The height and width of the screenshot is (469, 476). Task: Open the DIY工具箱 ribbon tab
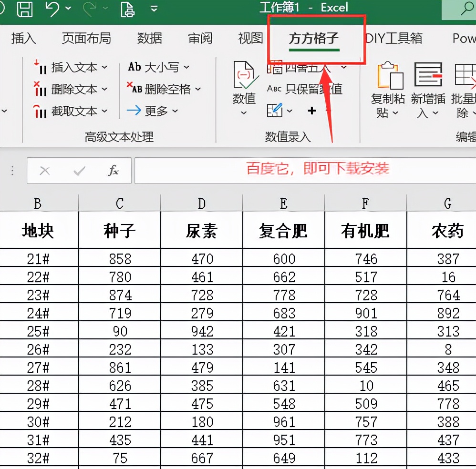394,38
